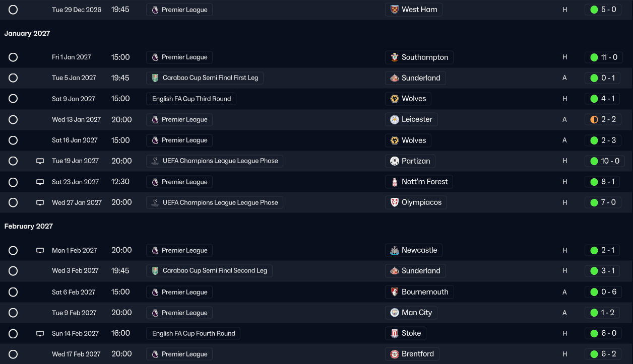Select radio circle for 9 Jan Wolves match

(x=13, y=99)
